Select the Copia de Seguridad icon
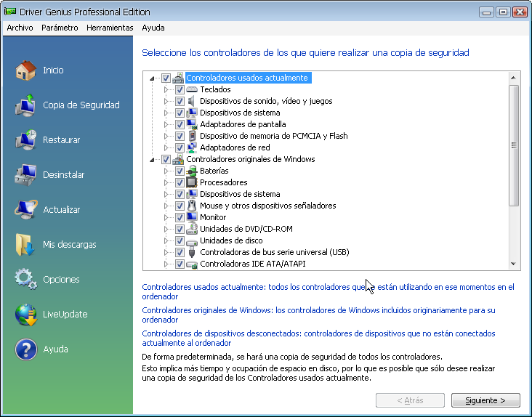 click(25, 105)
